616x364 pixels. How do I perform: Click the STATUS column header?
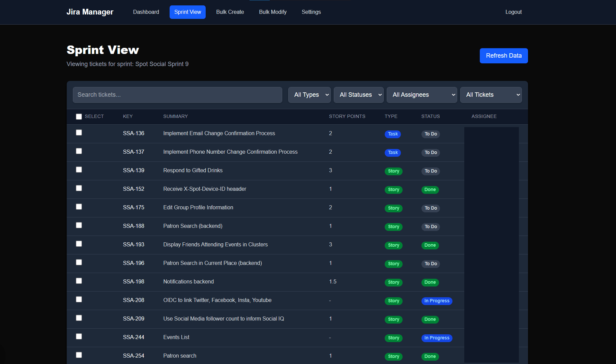431,116
